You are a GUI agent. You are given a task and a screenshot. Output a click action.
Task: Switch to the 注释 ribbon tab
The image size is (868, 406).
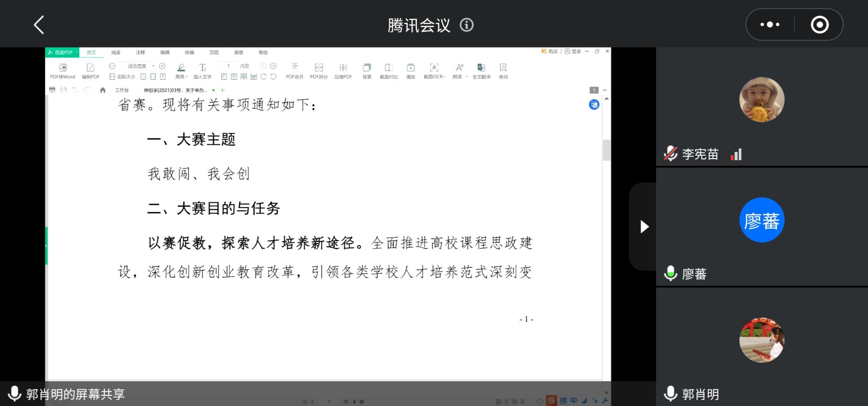140,53
